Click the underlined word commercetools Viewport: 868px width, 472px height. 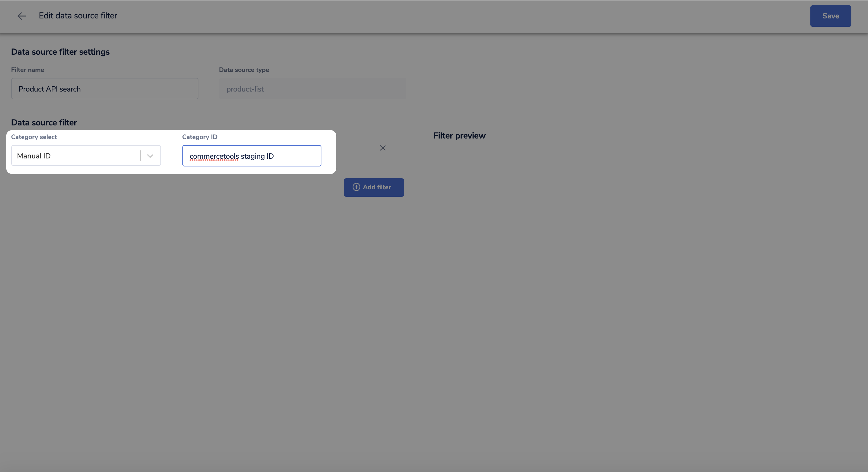click(214, 156)
